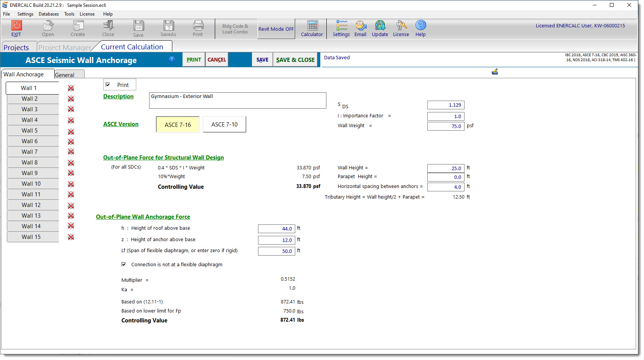
Task: Open Bldg Code & Load Combs
Action: pos(235,29)
